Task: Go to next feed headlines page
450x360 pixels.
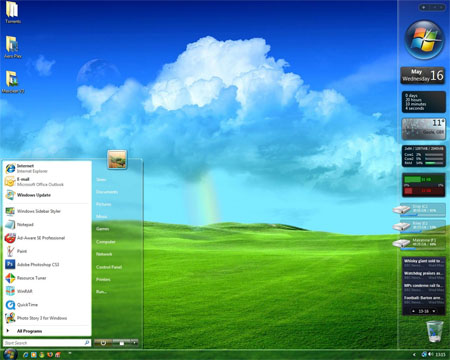Action: point(434,311)
